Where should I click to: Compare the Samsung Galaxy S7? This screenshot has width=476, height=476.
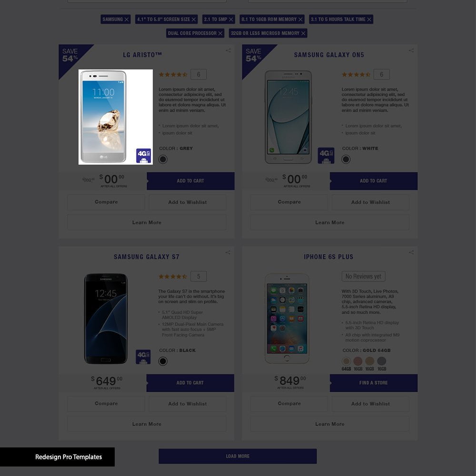pos(106,404)
